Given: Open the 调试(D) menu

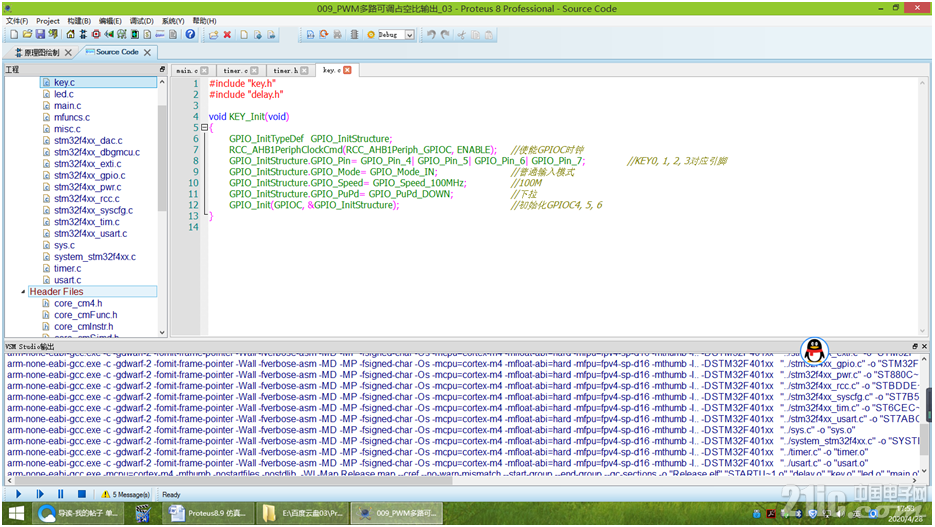Looking at the screenshot, I should point(141,21).
